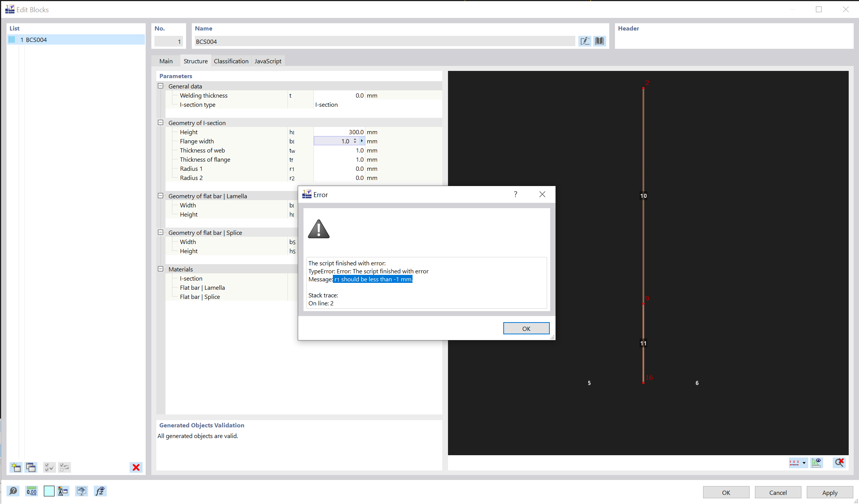Viewport: 859px width, 504px height.
Task: Switch to the JavaScript tab
Action: [268, 61]
